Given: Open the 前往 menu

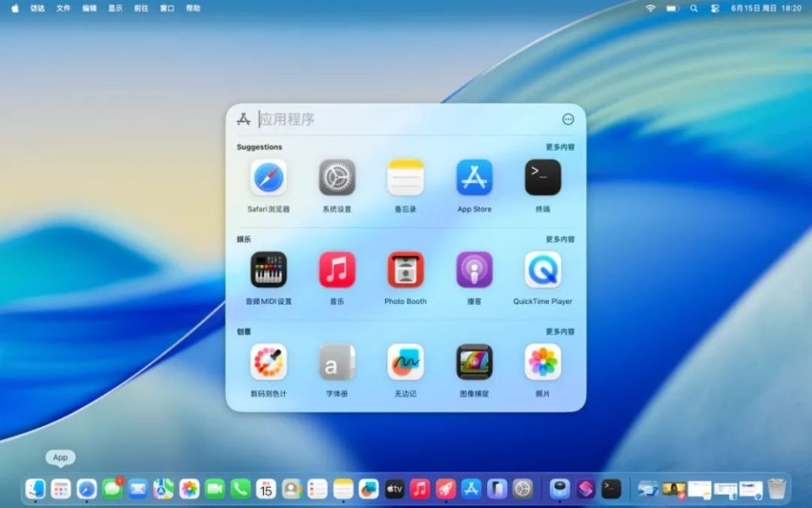Looking at the screenshot, I should coord(141,8).
